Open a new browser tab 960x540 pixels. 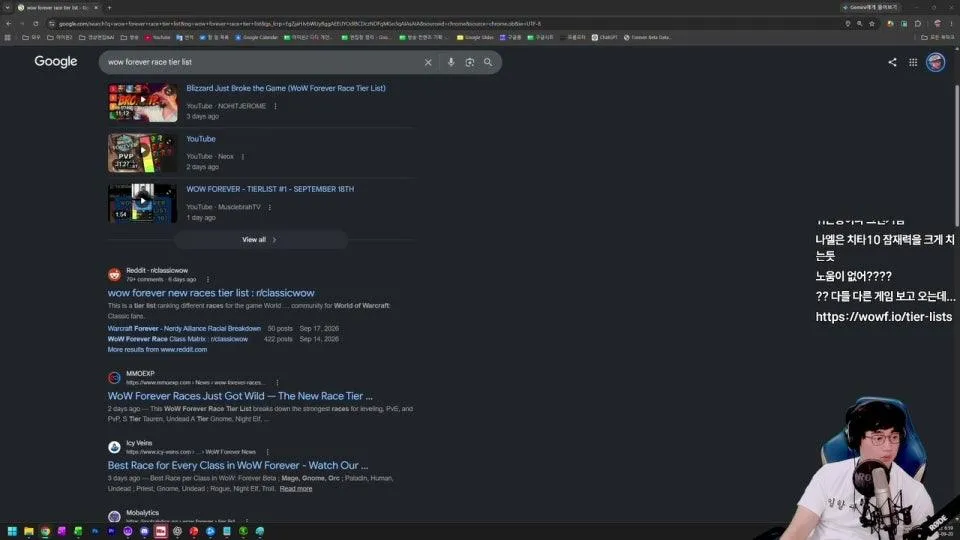point(110,7)
